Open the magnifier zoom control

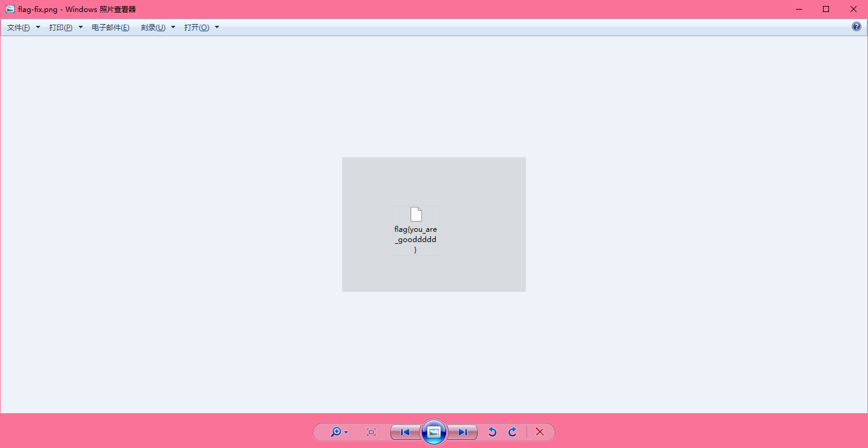pyautogui.click(x=339, y=432)
